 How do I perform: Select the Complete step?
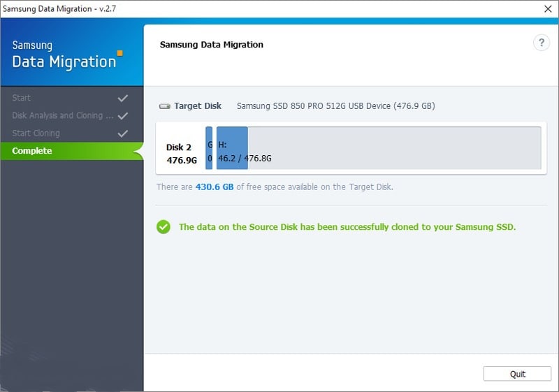tap(71, 151)
